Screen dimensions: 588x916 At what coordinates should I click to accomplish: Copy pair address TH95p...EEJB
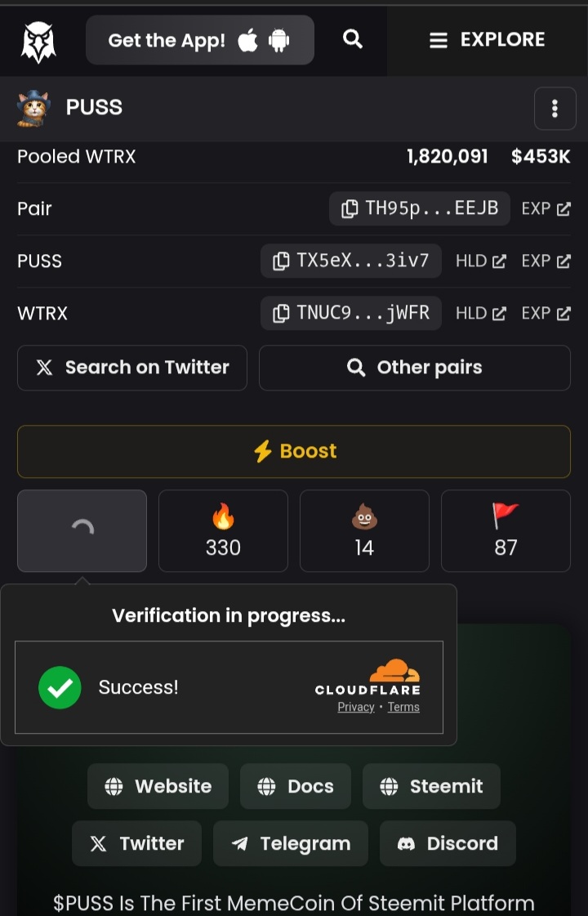(x=420, y=208)
